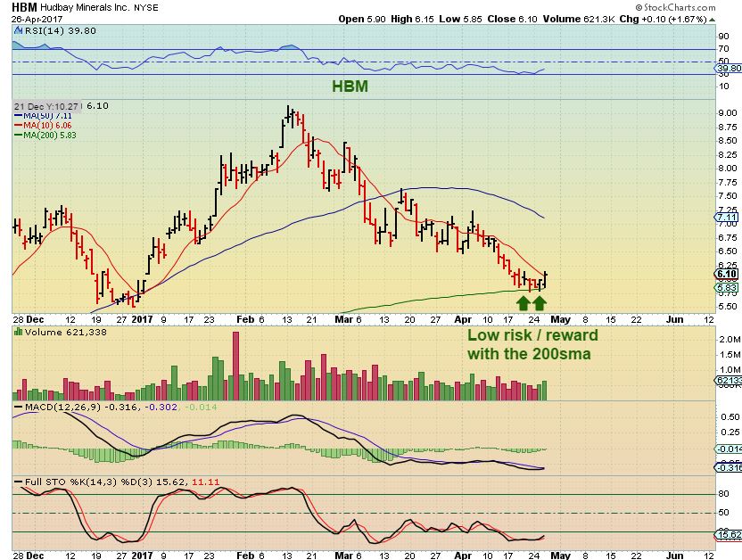Select the MA(200) 5.83 legend entry

45,135
